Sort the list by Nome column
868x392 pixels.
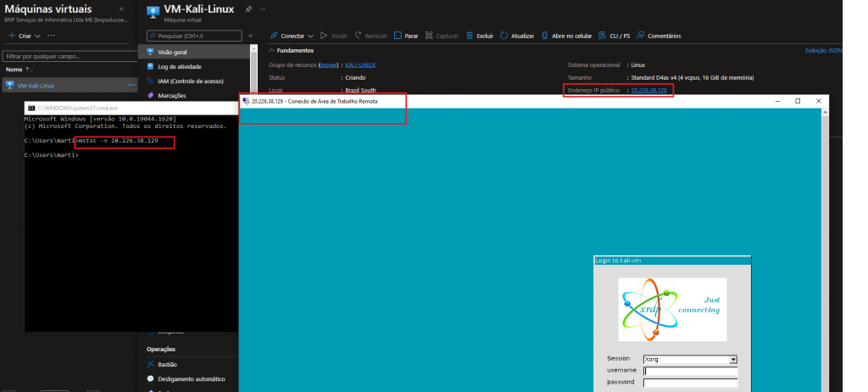(x=19, y=70)
